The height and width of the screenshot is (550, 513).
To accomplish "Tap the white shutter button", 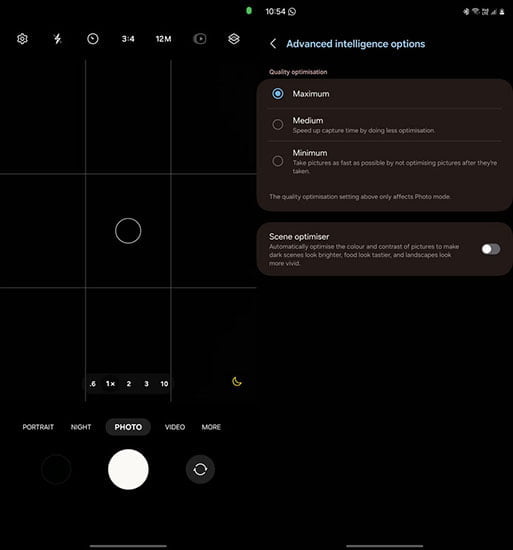I will (x=128, y=469).
